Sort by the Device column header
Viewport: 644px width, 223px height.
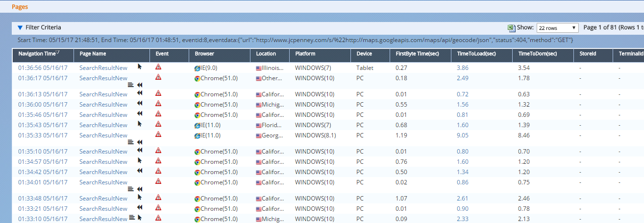click(x=364, y=54)
